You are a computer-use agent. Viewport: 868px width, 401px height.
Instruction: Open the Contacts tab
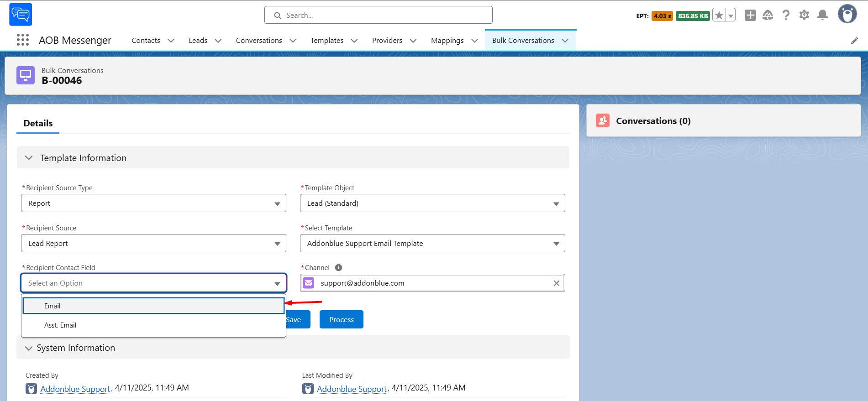[146, 41]
